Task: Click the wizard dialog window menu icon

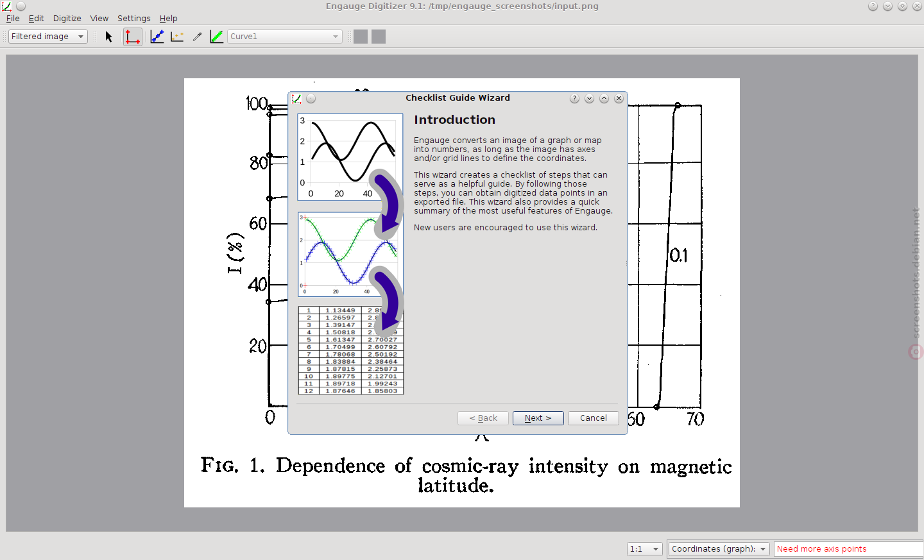Action: (311, 99)
